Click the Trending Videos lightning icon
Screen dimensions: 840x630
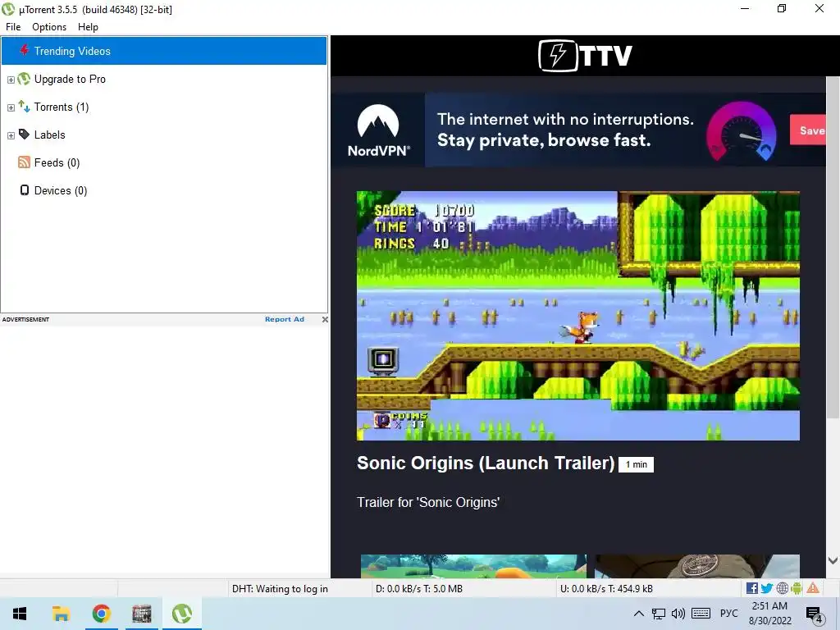click(24, 50)
